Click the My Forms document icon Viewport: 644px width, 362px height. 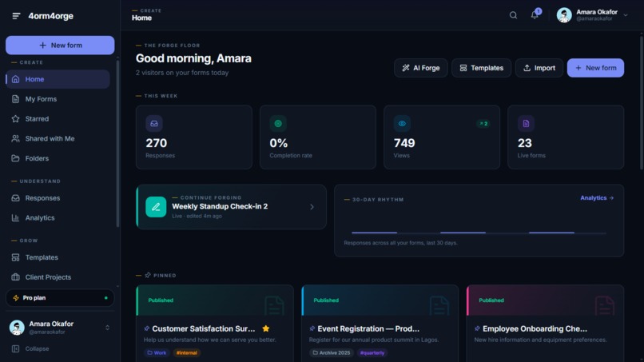coord(16,99)
